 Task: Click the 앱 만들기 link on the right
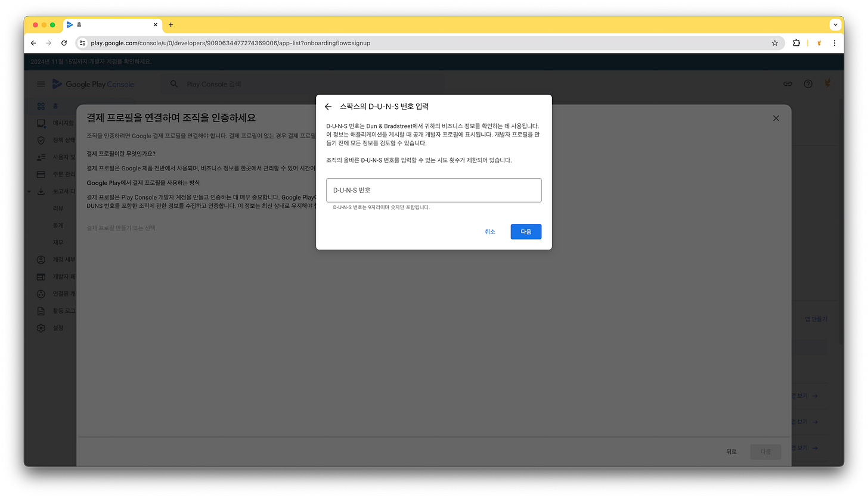pyautogui.click(x=816, y=319)
